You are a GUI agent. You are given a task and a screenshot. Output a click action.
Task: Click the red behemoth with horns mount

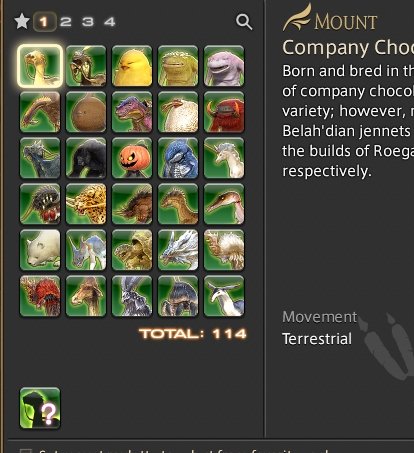224,112
